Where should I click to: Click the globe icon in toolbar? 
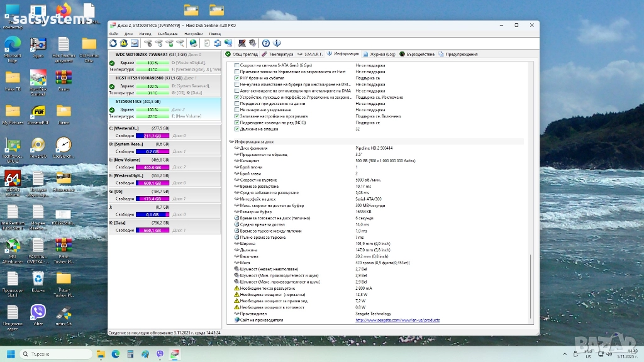coord(193,43)
